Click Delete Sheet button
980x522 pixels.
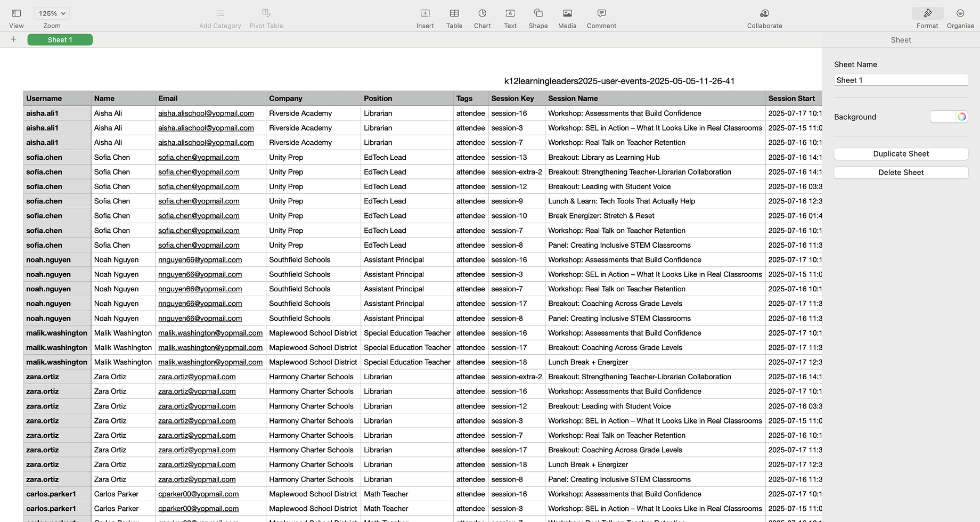point(901,173)
